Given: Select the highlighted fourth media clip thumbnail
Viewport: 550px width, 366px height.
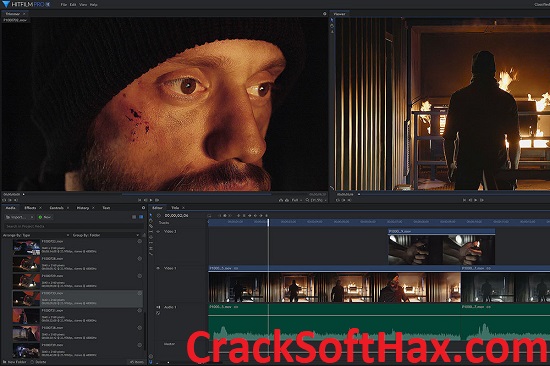Looking at the screenshot, I should click(x=26, y=299).
